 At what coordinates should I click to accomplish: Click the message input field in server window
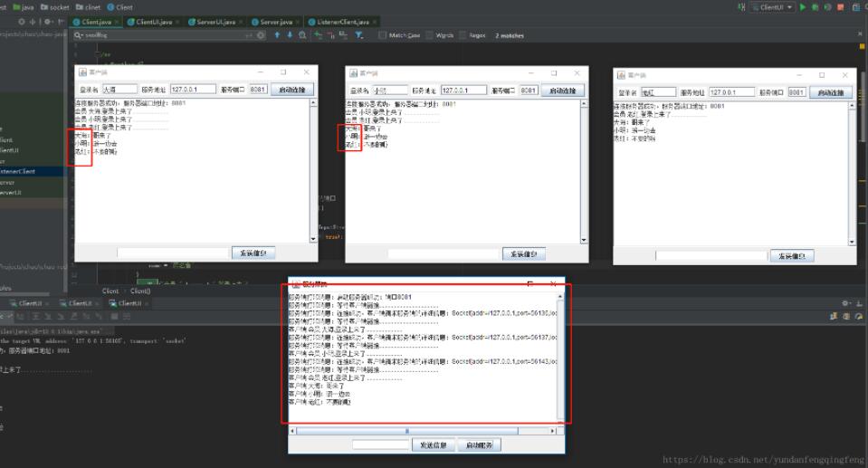click(x=380, y=444)
